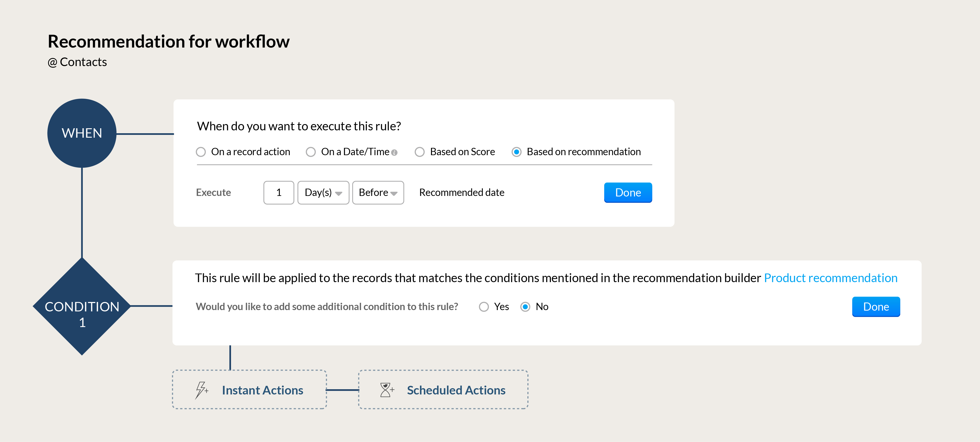Select Based on recommendation radio button
Image resolution: width=980 pixels, height=442 pixels.
click(x=516, y=152)
